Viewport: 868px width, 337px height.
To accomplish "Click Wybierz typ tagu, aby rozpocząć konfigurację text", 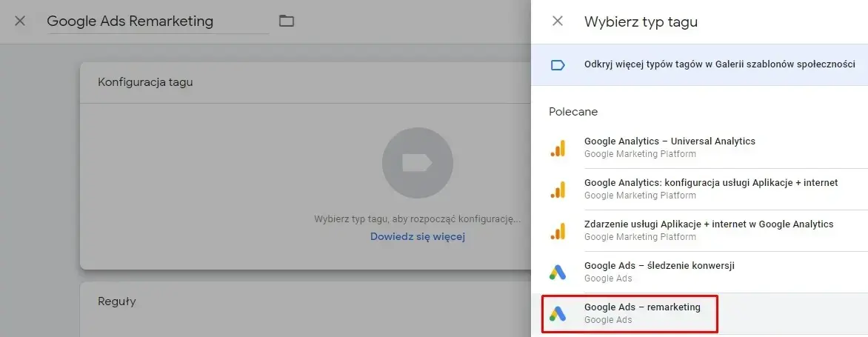I will pyautogui.click(x=418, y=219).
